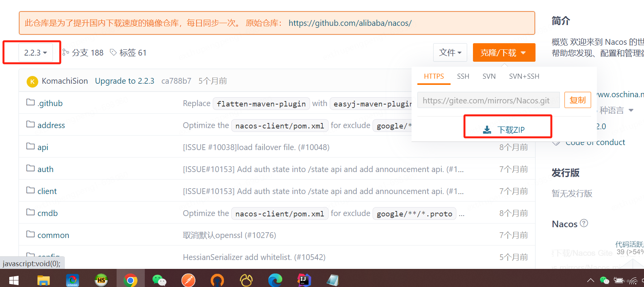Click the WeChat tray icon

click(x=604, y=280)
